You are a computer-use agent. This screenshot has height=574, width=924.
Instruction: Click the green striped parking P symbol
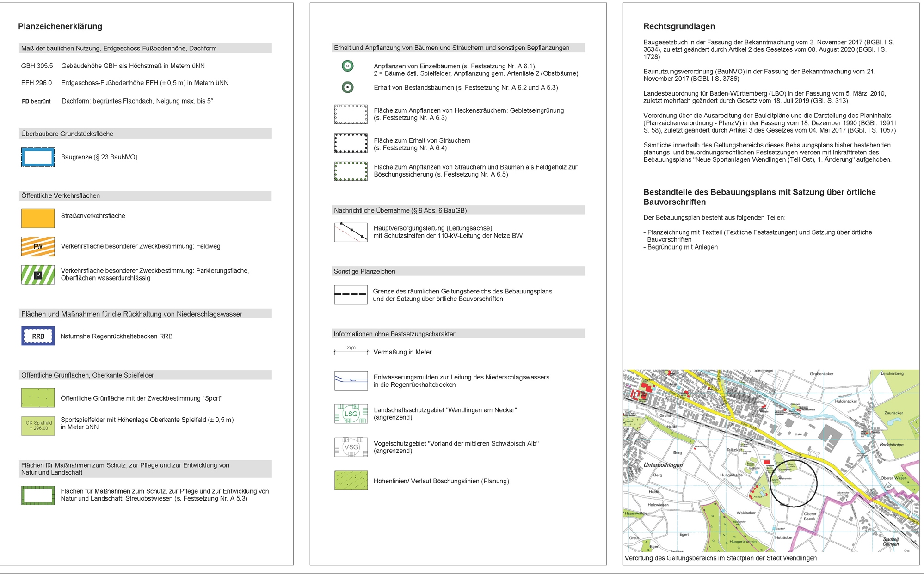click(38, 275)
